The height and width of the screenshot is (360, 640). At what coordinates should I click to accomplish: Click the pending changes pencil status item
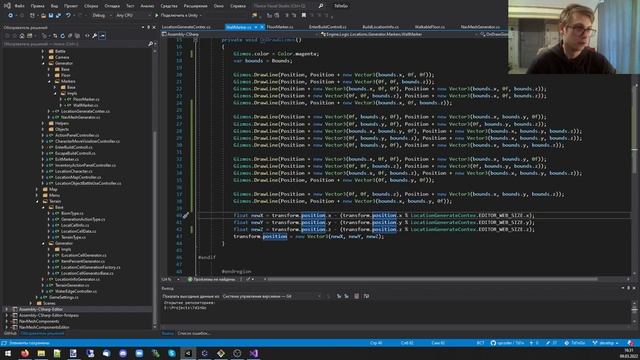[x=551, y=343]
